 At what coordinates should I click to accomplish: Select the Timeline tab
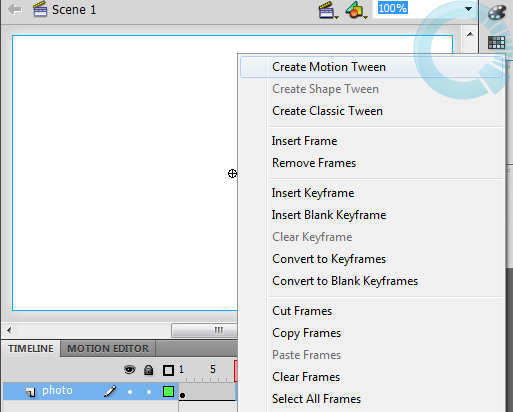(31, 349)
